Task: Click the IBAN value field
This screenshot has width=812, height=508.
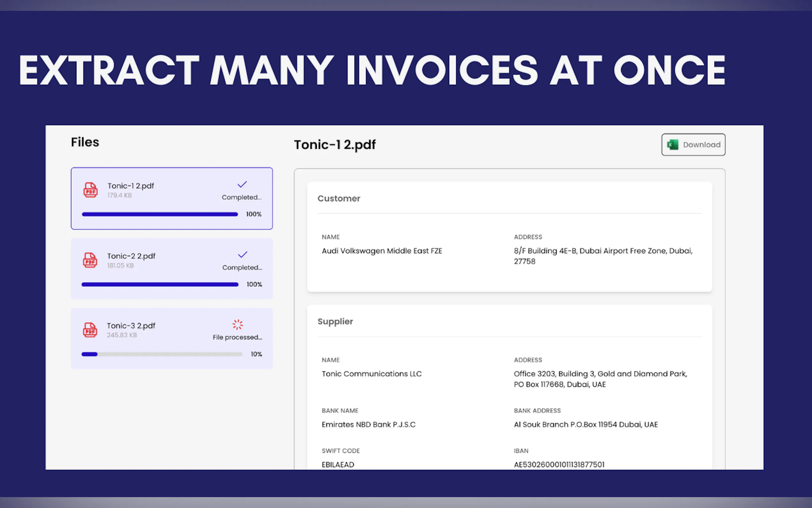Action: [x=559, y=465]
